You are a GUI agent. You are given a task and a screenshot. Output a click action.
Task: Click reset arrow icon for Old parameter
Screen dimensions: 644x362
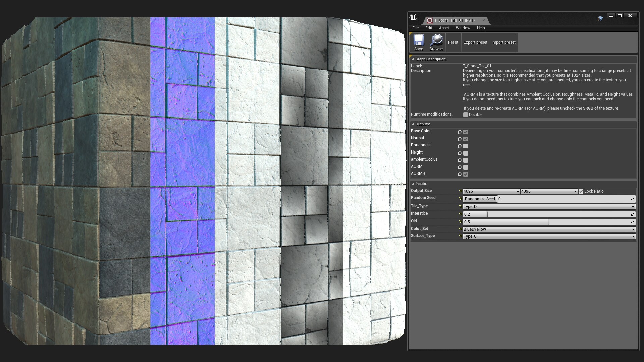[x=460, y=222]
